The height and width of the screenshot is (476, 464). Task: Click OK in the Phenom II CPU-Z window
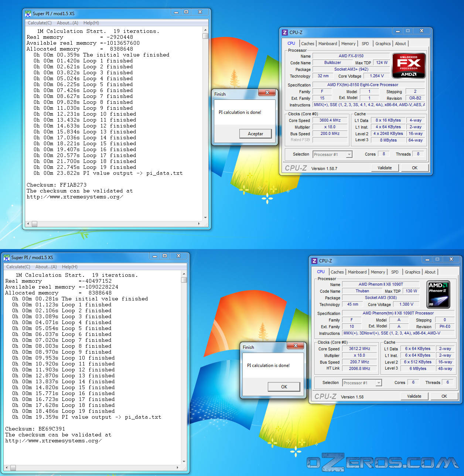click(x=444, y=396)
